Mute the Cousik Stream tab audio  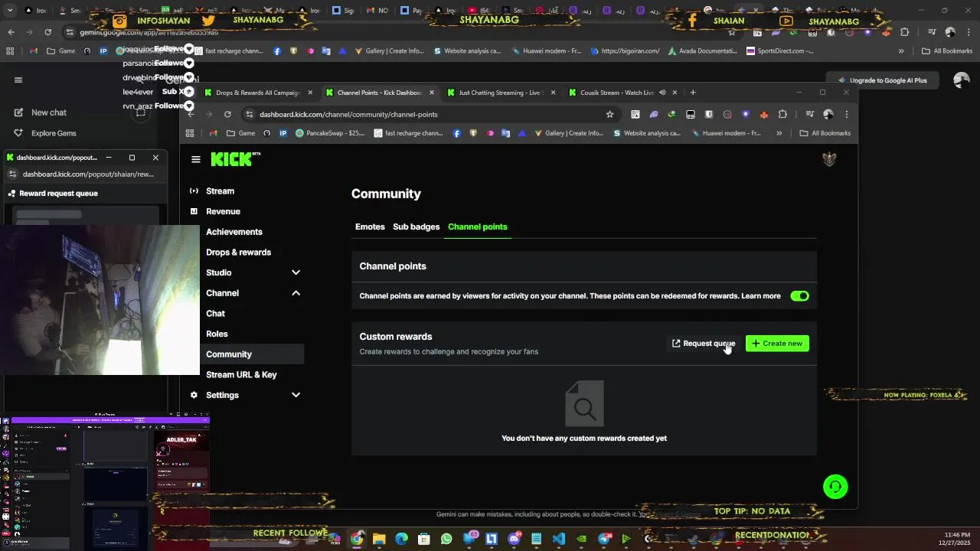(662, 93)
